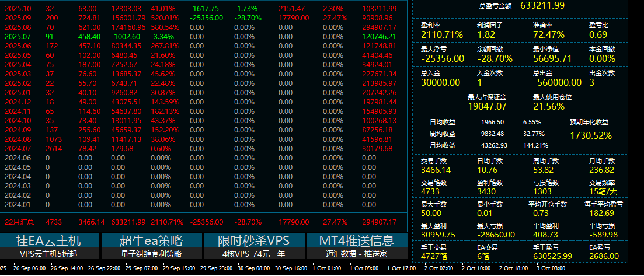Select the 2024.01 month row label

point(18,205)
